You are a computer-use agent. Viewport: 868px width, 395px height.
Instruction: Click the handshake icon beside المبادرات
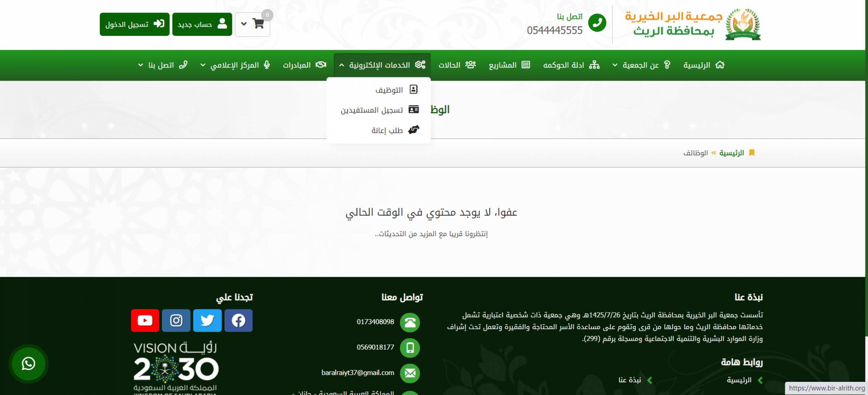321,65
